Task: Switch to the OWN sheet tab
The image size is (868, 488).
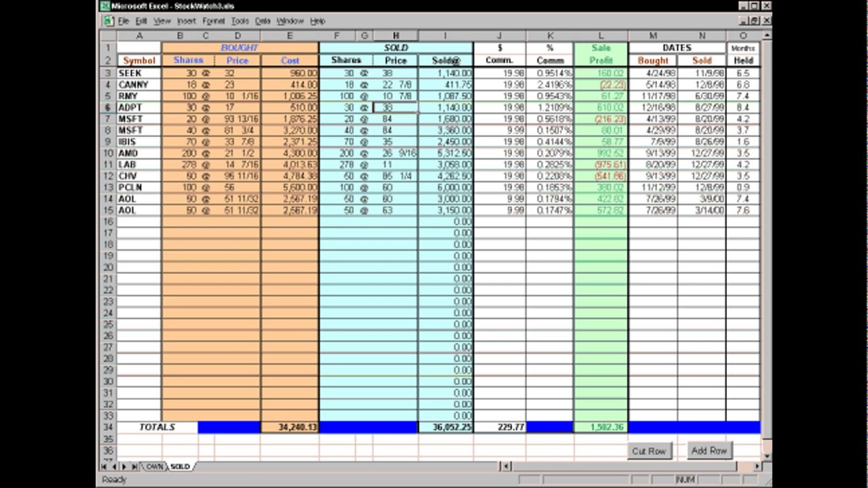Action: coord(155,466)
